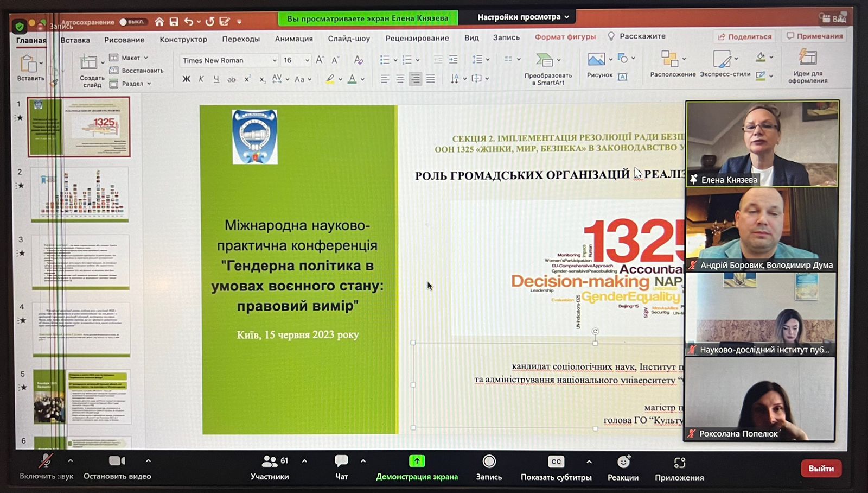
Task: Open Идеи для оформления design ideas
Action: tap(808, 66)
